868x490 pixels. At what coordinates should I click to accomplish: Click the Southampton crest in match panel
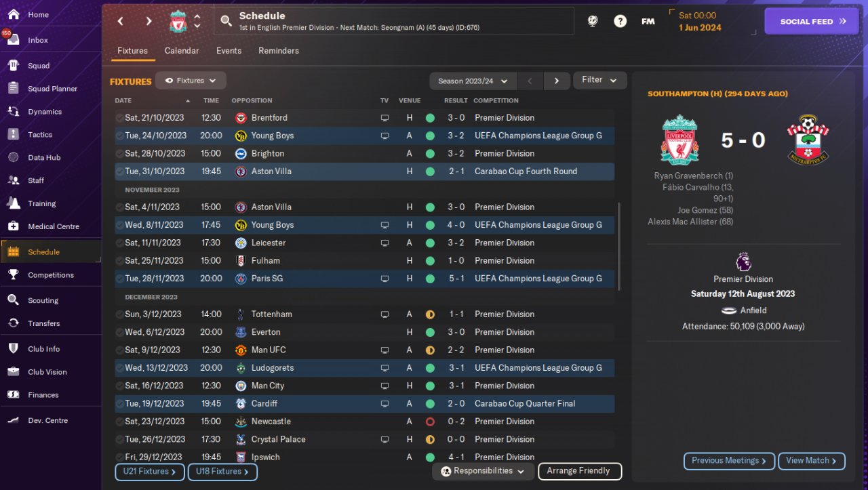tap(807, 140)
